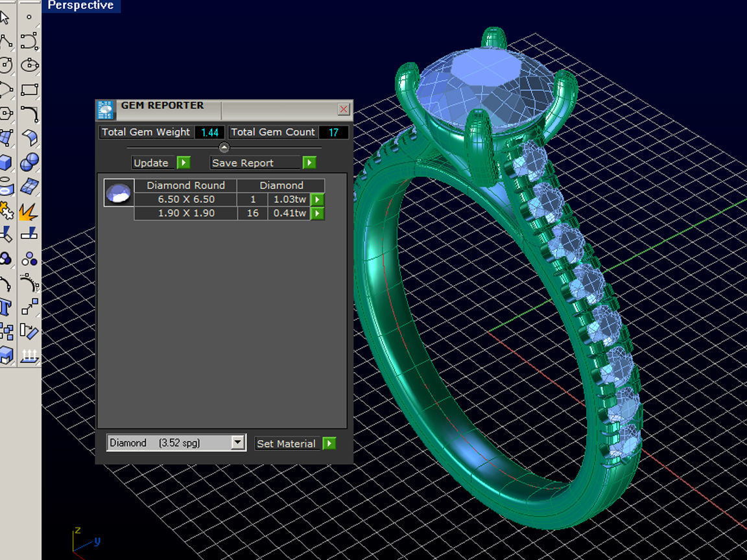Viewport: 747px width, 560px height.
Task: Select the 1.90 X 1.90 size cell
Action: pos(186,213)
